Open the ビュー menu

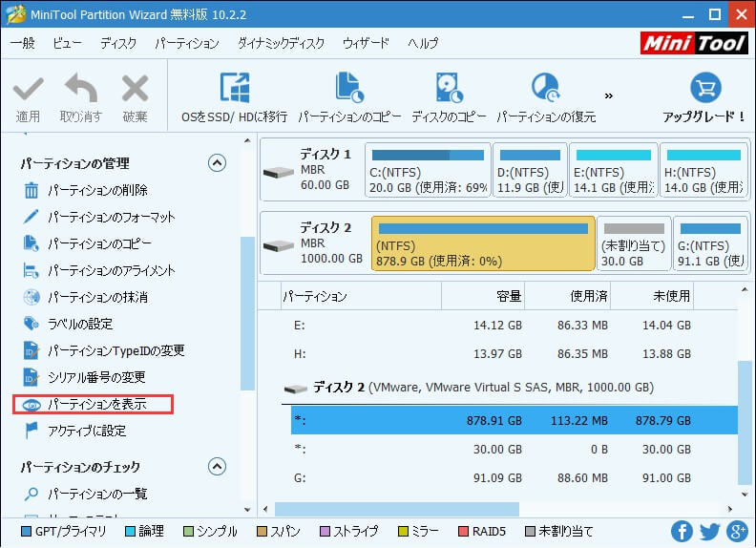(67, 43)
